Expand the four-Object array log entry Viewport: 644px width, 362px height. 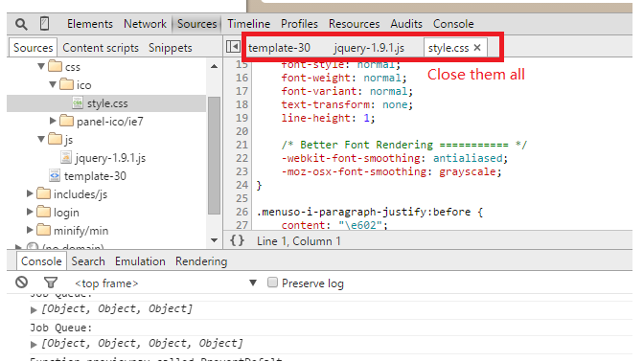click(x=34, y=345)
